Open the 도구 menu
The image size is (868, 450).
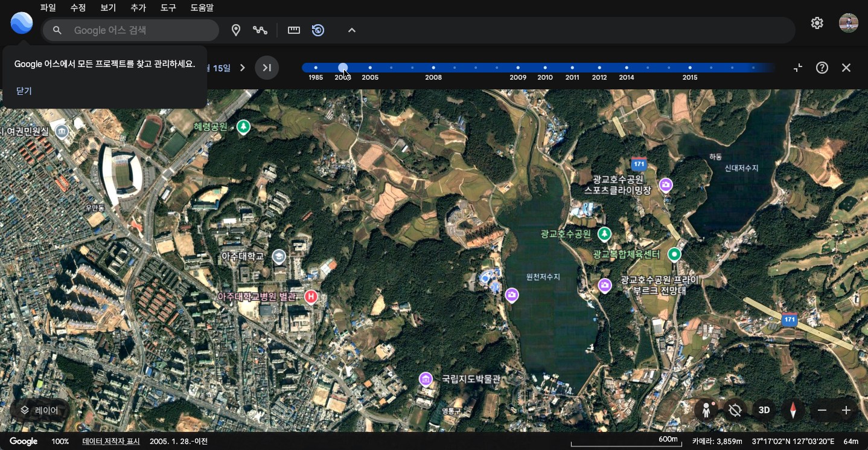(168, 8)
